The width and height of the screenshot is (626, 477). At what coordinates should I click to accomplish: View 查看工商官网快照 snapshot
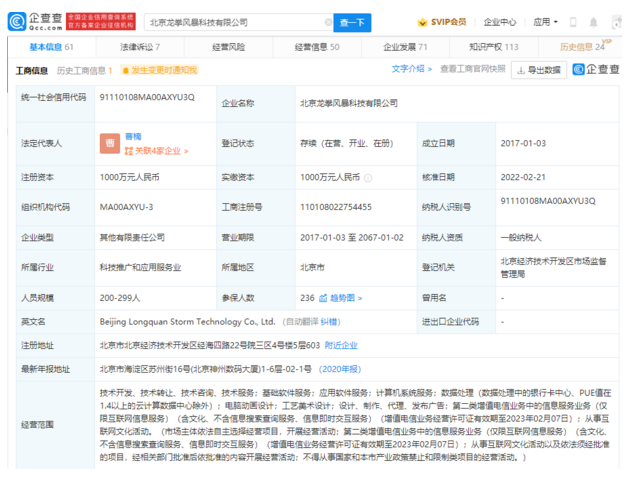(x=473, y=69)
